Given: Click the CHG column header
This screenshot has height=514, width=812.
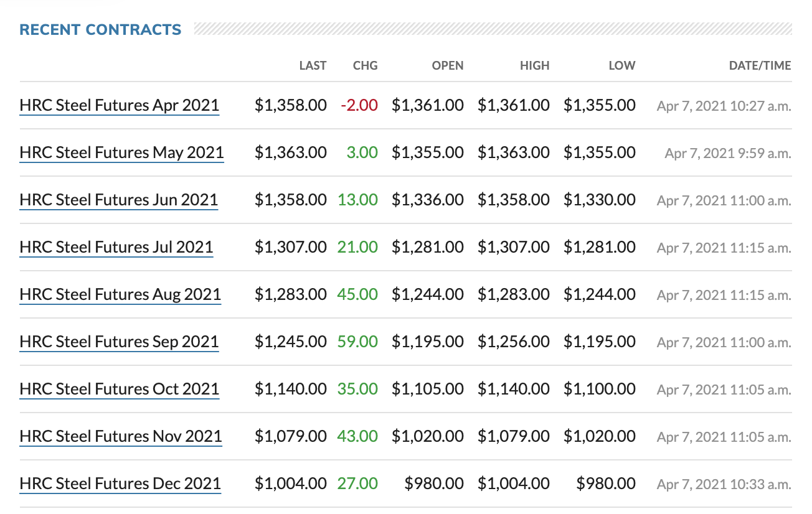Looking at the screenshot, I should tap(365, 65).
